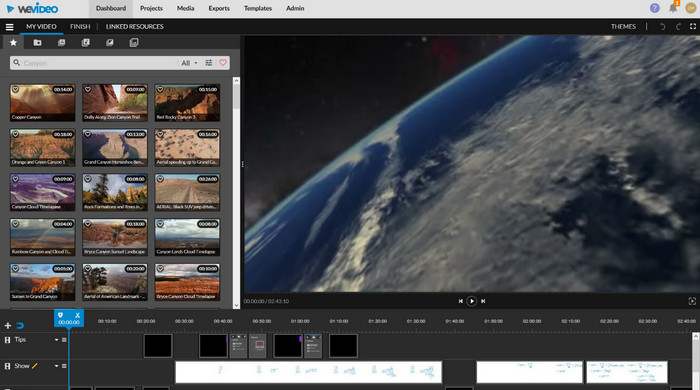
Task: Switch to the FINISH tab
Action: (x=80, y=27)
